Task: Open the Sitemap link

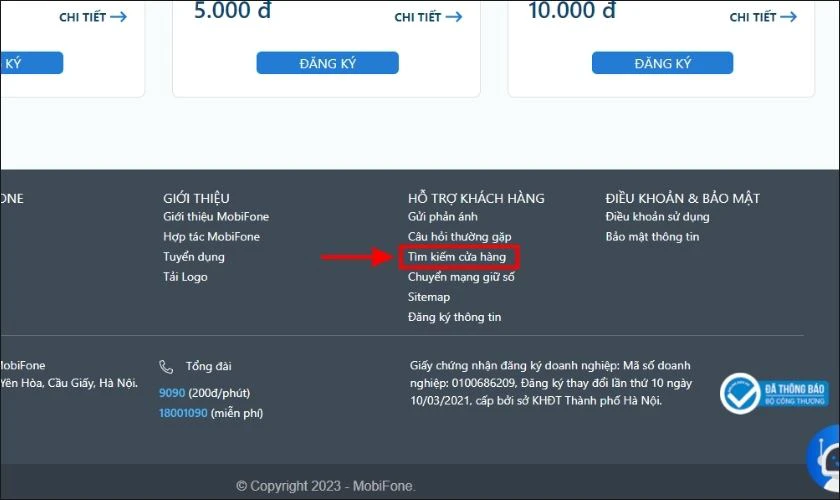Action: pyautogui.click(x=429, y=297)
